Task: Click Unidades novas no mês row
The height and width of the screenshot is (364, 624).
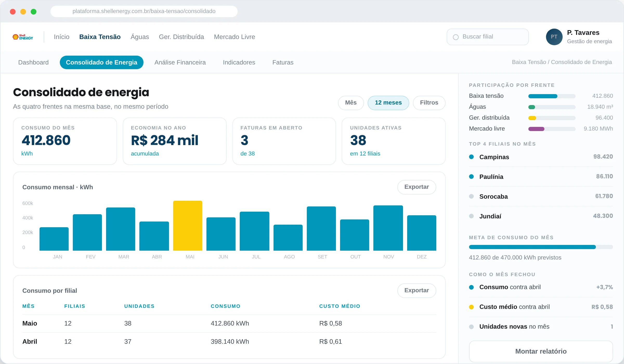Action: point(541,327)
